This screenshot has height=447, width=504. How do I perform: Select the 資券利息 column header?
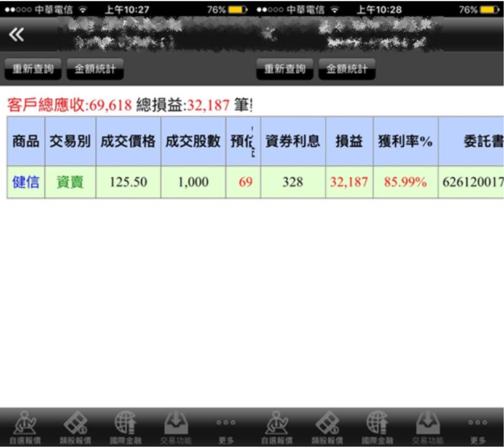pyautogui.click(x=293, y=141)
